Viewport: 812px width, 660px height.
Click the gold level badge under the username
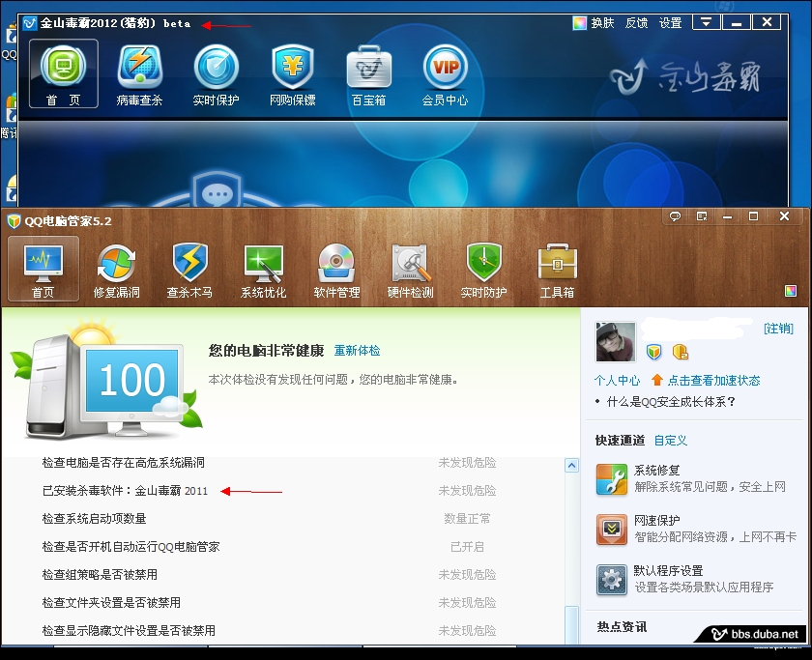click(x=680, y=352)
